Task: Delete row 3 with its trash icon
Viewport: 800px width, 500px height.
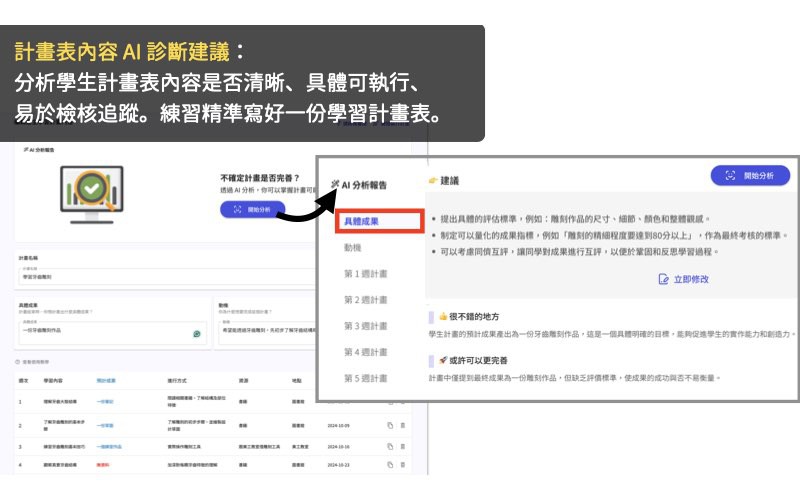Action: 403,445
